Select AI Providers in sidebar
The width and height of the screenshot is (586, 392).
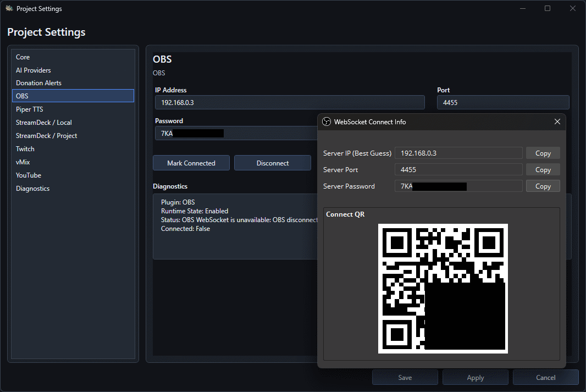(x=73, y=70)
